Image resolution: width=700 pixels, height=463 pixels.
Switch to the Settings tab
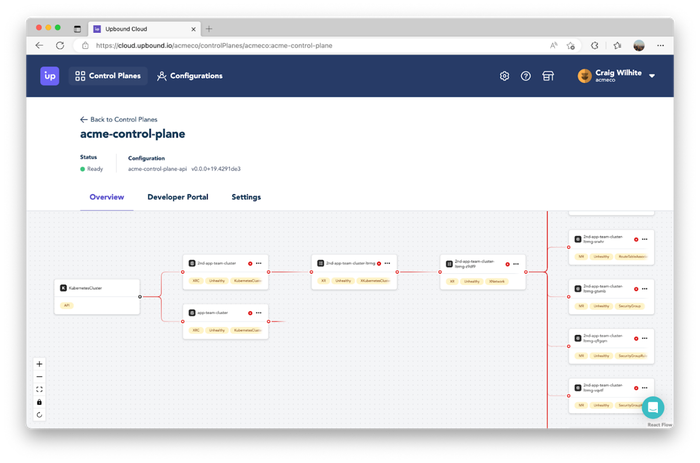pyautogui.click(x=246, y=197)
